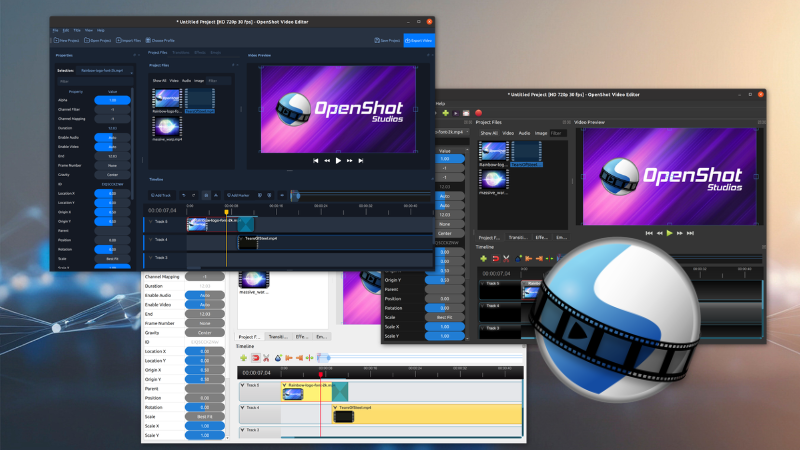The height and width of the screenshot is (450, 800).
Task: Click Add Marker button in blue window
Action: coord(238,195)
